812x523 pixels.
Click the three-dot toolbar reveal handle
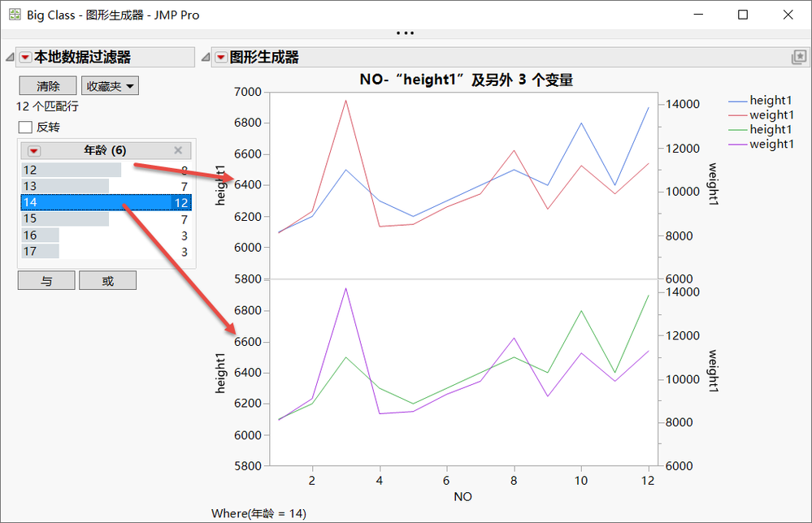[406, 33]
